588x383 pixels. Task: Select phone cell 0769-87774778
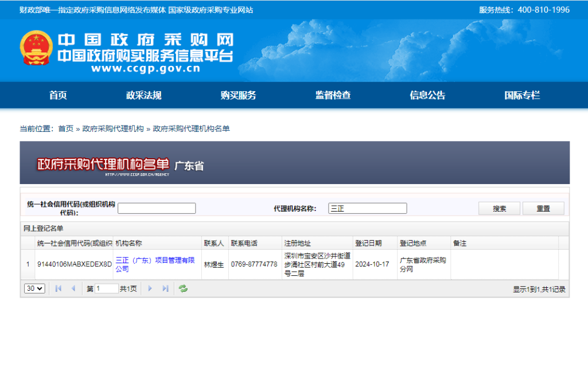(255, 264)
